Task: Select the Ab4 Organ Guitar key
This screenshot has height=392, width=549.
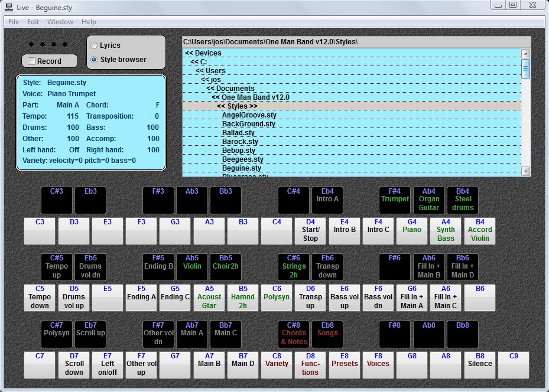Action: [428, 200]
